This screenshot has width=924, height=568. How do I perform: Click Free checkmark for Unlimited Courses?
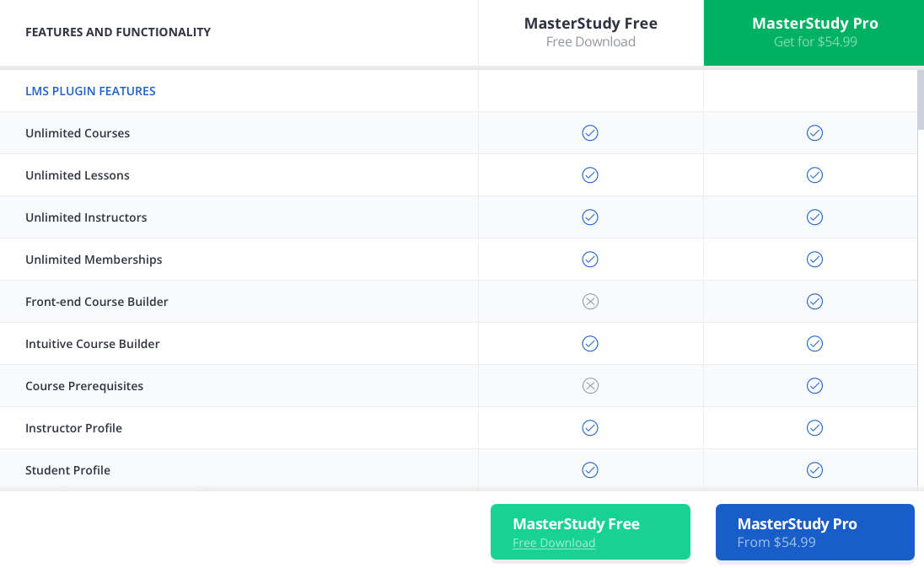coord(590,133)
